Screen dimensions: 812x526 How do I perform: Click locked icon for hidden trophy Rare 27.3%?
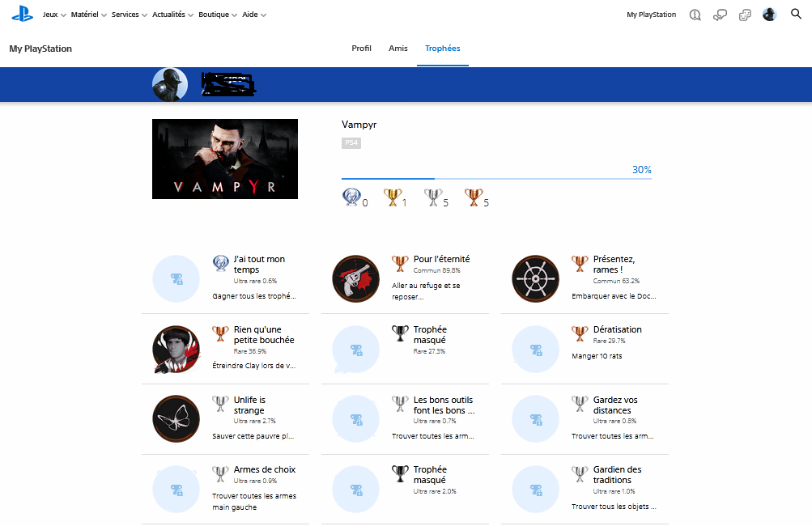(x=355, y=349)
